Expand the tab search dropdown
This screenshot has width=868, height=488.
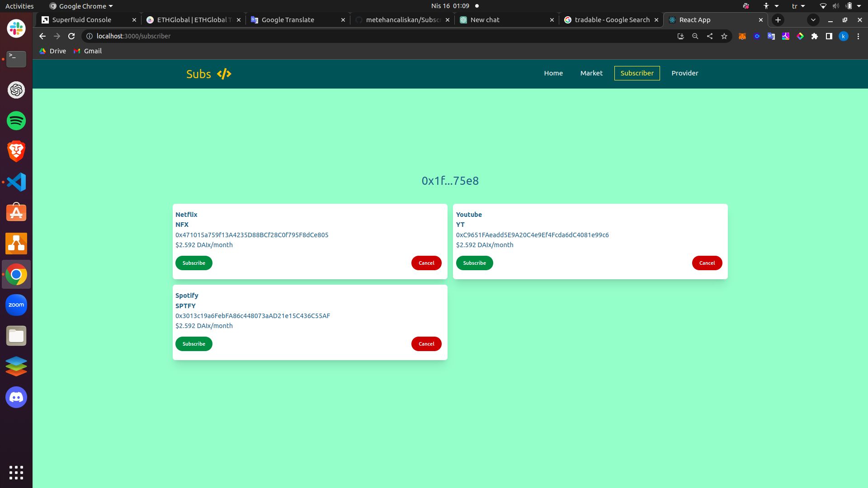pos(813,20)
